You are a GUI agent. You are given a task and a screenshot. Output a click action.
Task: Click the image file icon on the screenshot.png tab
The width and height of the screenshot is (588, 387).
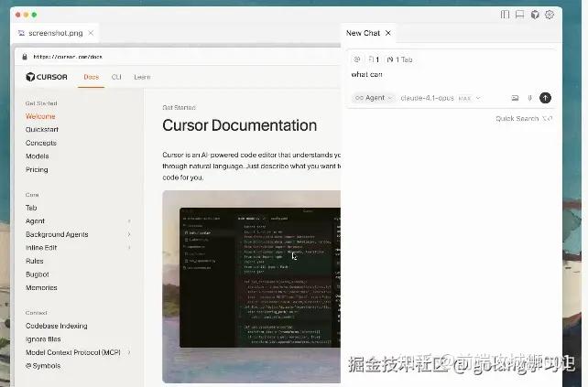21,33
